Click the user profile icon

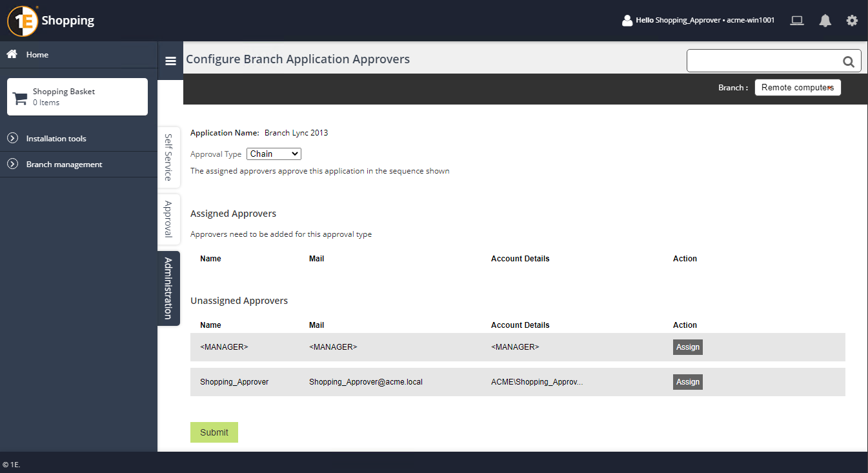click(x=627, y=21)
